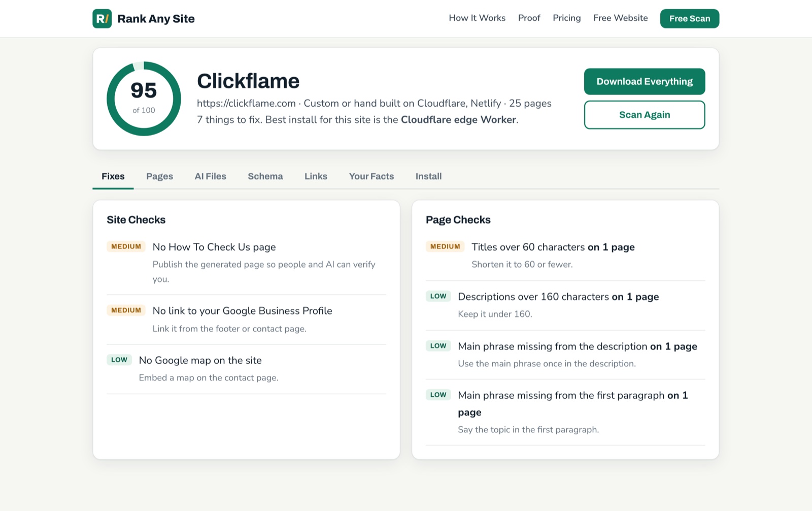Open the Links tab
The height and width of the screenshot is (511, 812).
[316, 176]
